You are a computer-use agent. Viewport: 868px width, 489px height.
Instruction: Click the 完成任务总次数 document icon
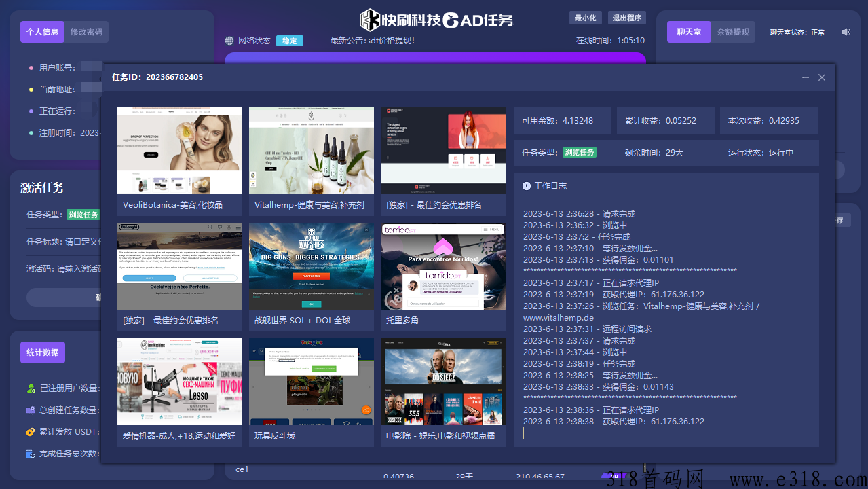pyautogui.click(x=31, y=454)
